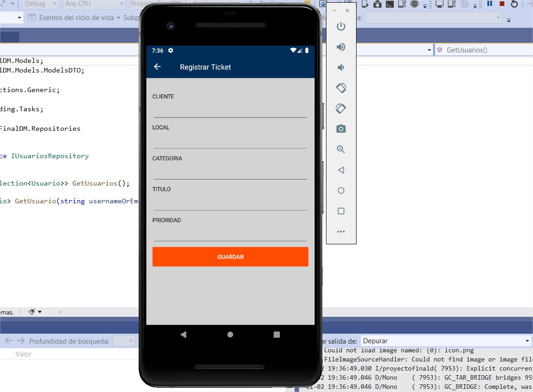Stop debugging with red square
The image size is (533, 392).
tap(502, 4)
